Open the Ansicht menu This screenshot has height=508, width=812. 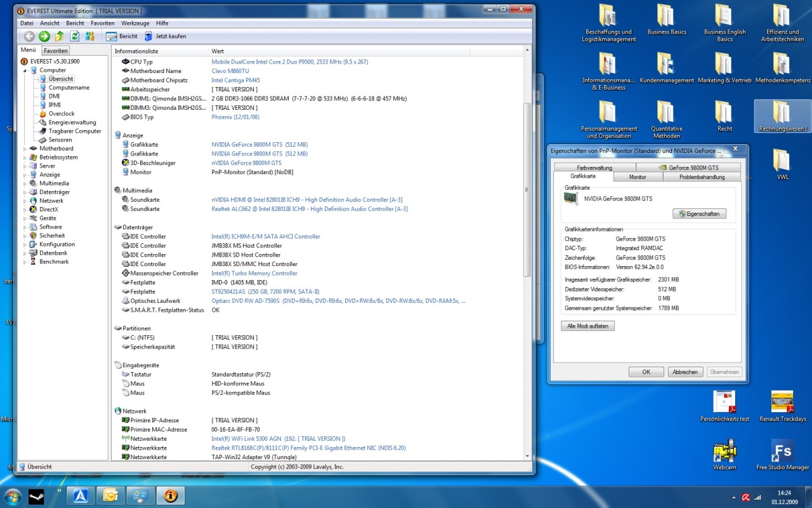(x=49, y=23)
